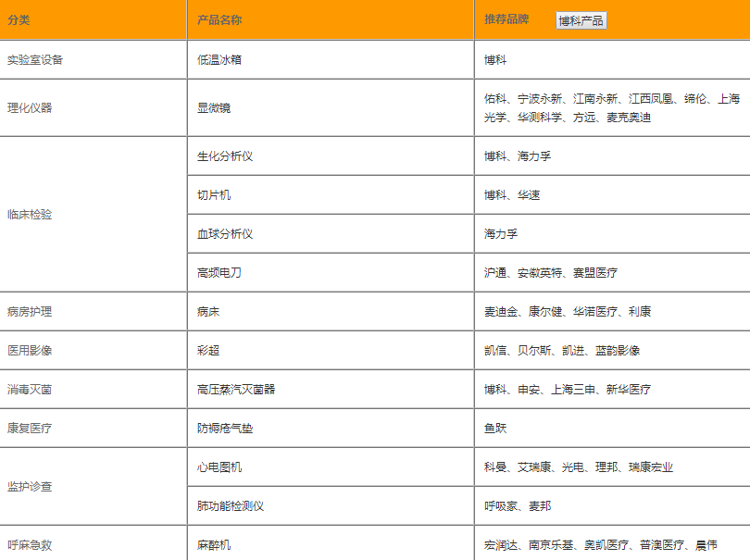
Task: Click the 病房护理 category cell
Action: point(94,311)
